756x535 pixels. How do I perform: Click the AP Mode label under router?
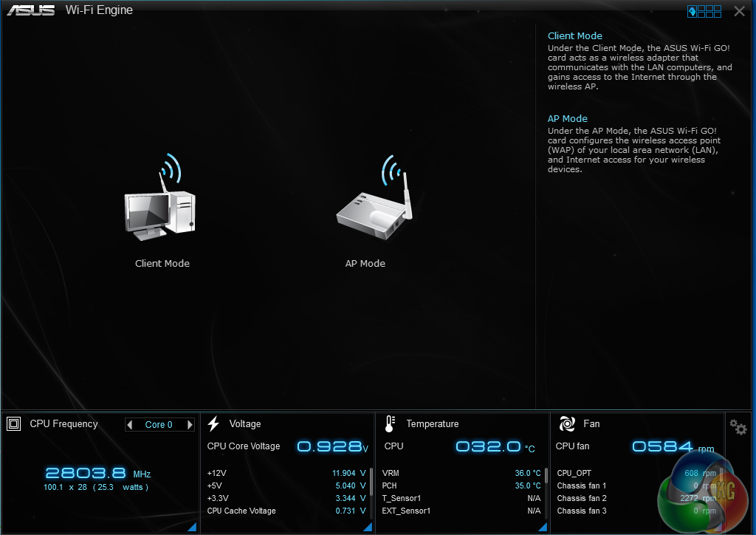click(x=365, y=263)
